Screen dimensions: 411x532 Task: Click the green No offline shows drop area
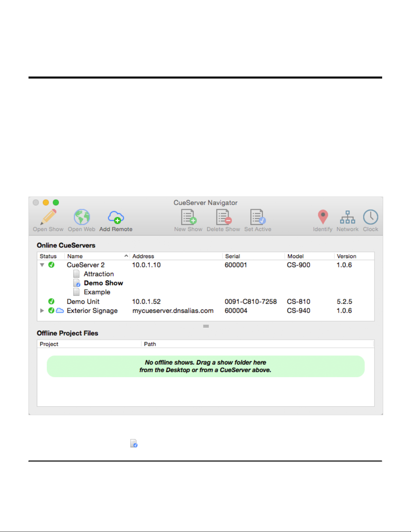click(x=206, y=366)
